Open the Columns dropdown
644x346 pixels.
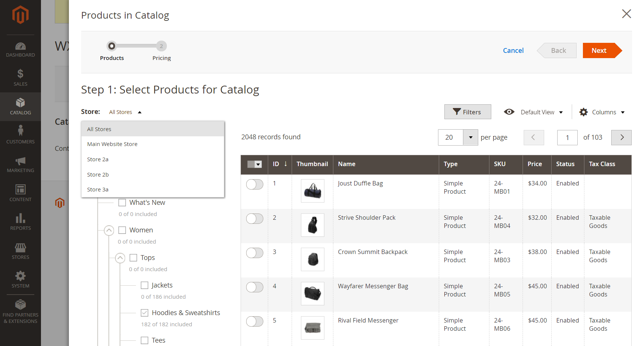pos(608,112)
